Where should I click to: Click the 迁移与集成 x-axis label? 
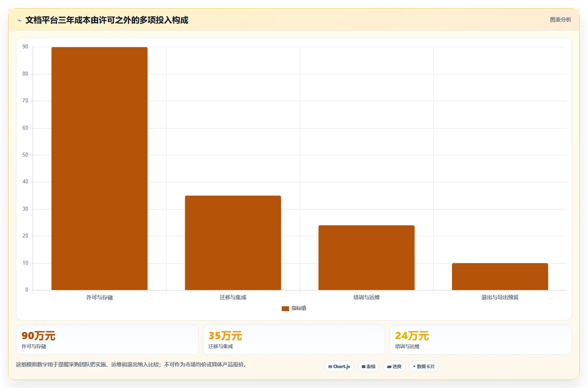(233, 298)
